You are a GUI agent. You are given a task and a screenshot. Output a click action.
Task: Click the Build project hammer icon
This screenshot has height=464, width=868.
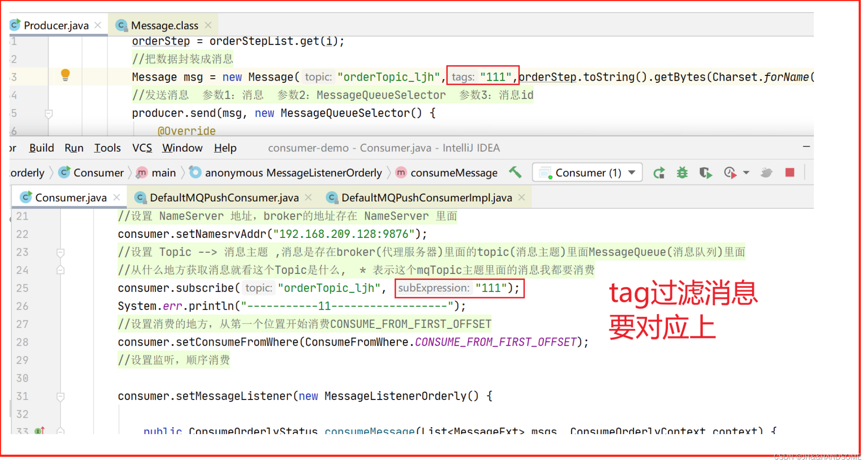[515, 172]
